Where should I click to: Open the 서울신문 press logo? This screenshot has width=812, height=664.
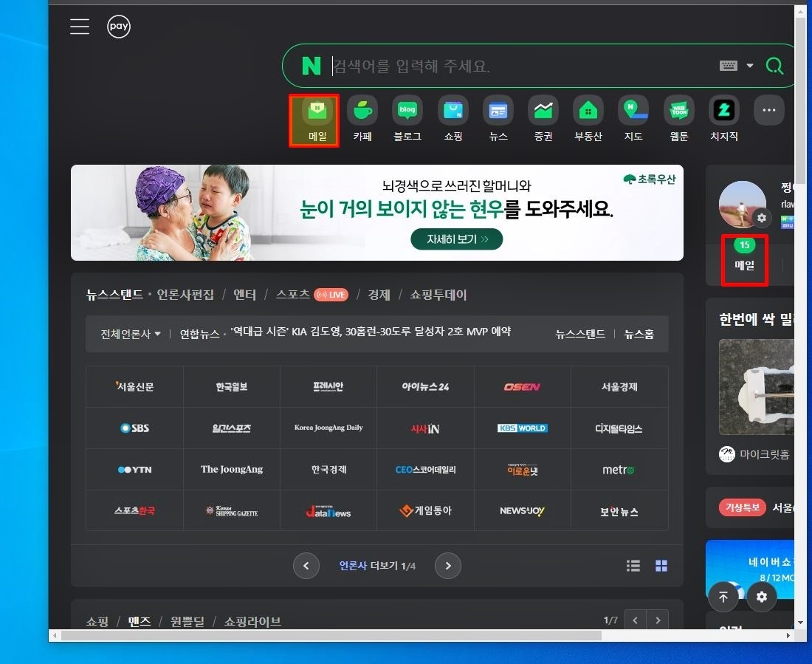134,387
